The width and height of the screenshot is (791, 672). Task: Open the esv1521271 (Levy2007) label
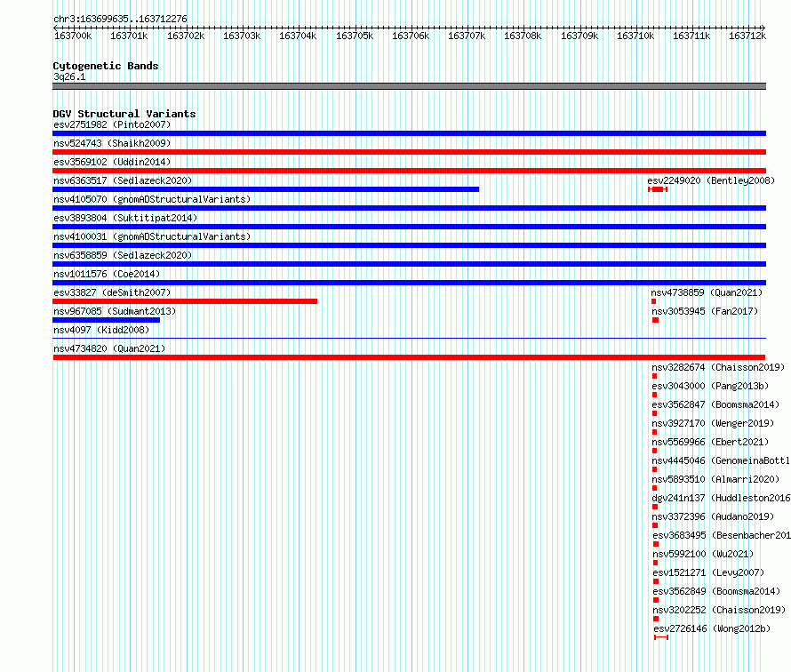[708, 572]
